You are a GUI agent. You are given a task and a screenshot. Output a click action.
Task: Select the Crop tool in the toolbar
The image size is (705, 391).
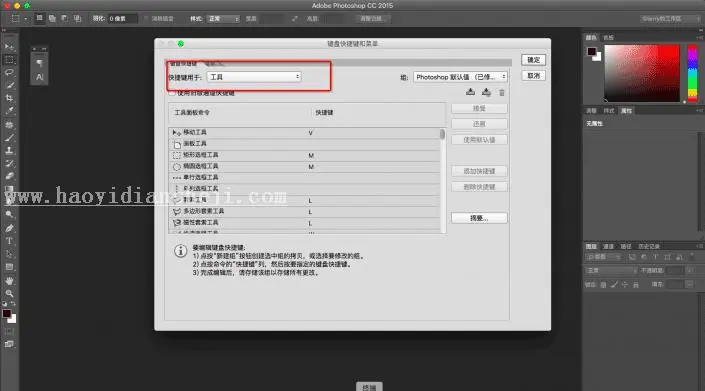[x=9, y=98]
